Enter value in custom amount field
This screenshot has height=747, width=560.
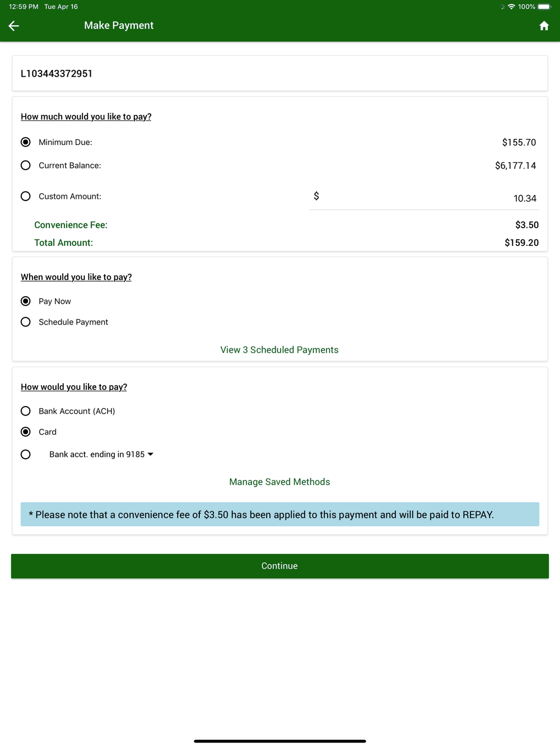[426, 198]
